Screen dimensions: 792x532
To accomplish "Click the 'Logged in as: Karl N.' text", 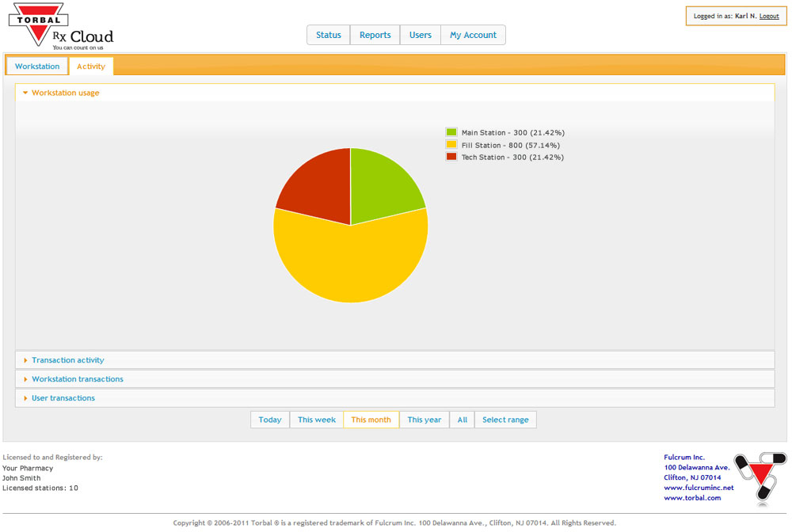I will (725, 16).
